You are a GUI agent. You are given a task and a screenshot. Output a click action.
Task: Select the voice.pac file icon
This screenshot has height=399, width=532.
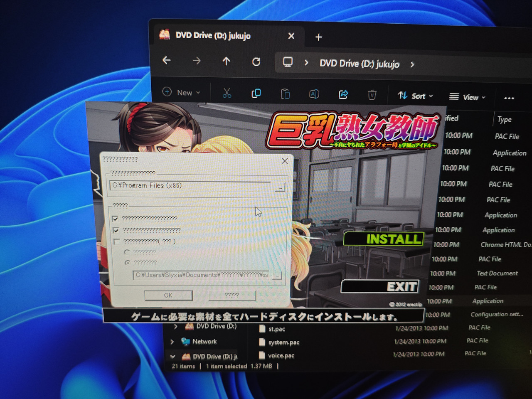point(261,355)
